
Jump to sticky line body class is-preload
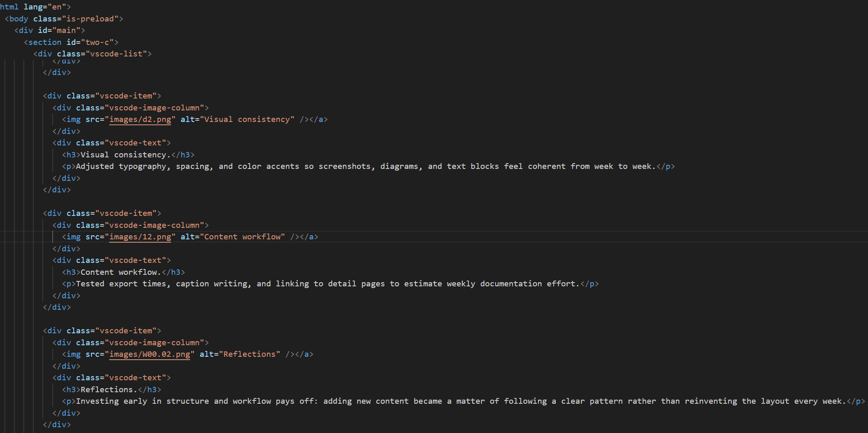[64, 19]
